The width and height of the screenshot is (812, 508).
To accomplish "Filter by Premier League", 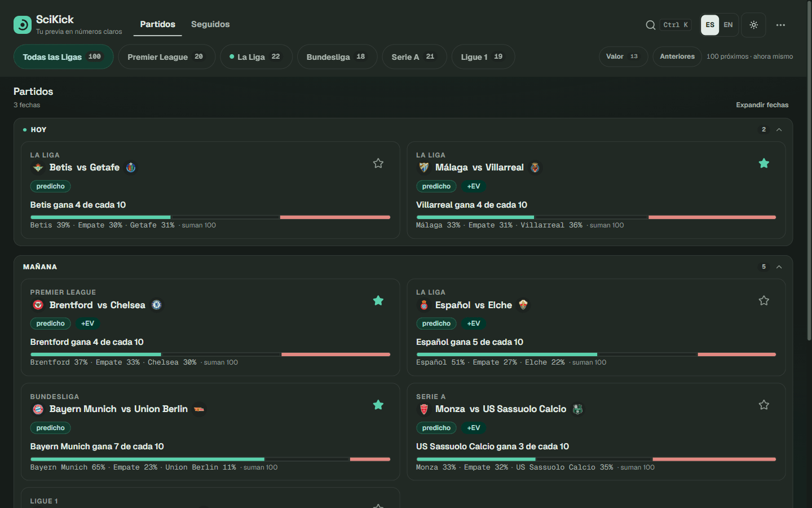I will pyautogui.click(x=166, y=56).
